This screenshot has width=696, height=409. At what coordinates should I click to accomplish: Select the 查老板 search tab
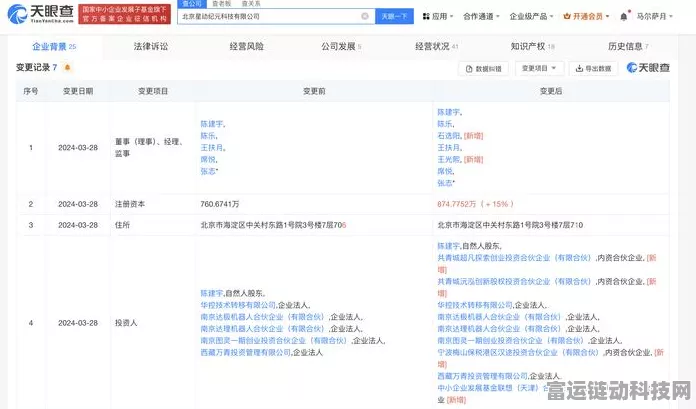[221, 4]
